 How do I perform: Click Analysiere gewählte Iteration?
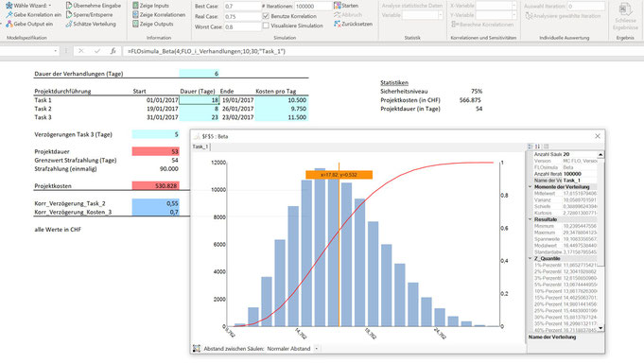[x=563, y=16]
